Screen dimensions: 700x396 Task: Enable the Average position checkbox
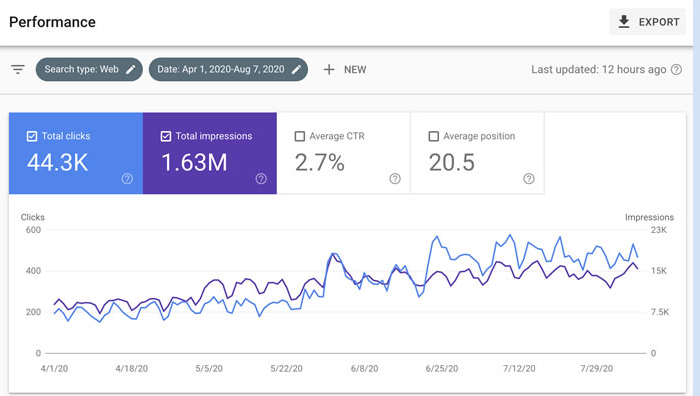click(x=433, y=136)
